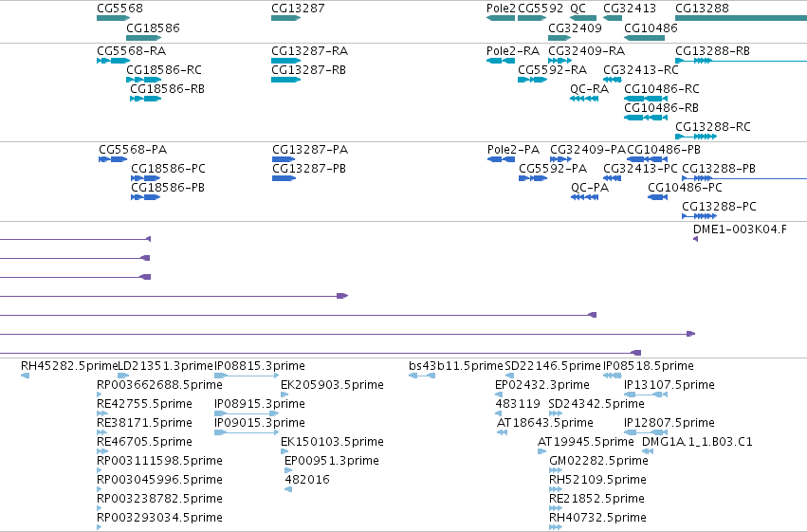Select protein CG13287-PB
Screen dimensions: 807x532
click(x=309, y=169)
